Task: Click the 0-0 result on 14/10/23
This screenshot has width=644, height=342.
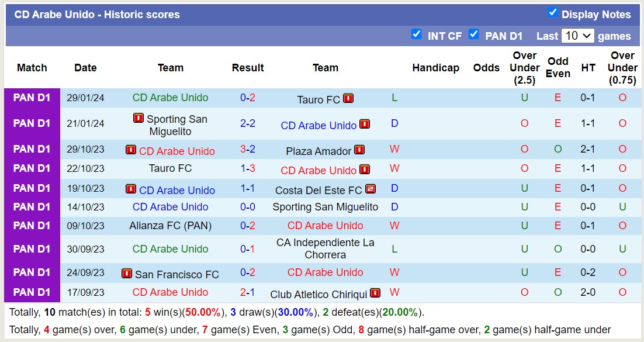Action: [x=248, y=207]
